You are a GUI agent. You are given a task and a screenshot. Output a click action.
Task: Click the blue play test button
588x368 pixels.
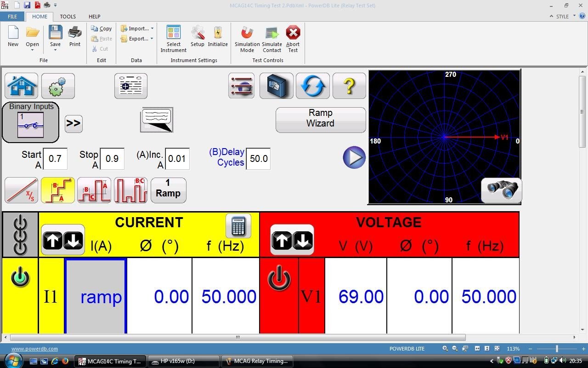[x=354, y=158]
